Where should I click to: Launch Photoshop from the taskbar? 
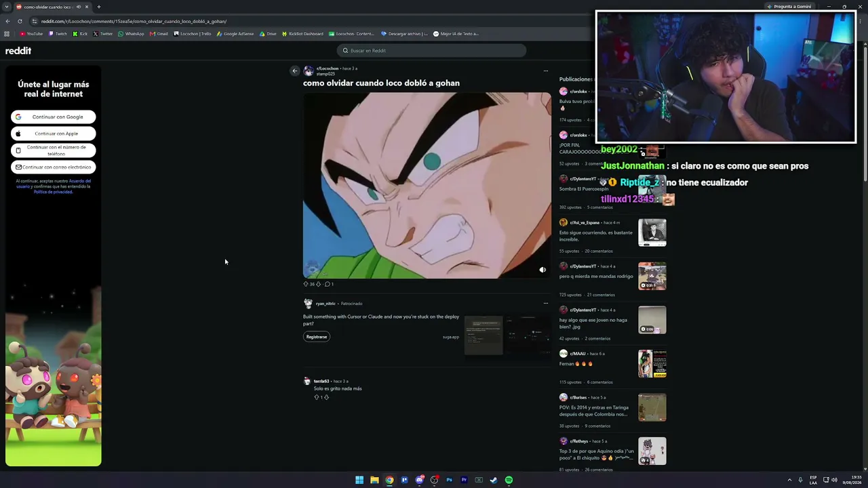pos(449,480)
